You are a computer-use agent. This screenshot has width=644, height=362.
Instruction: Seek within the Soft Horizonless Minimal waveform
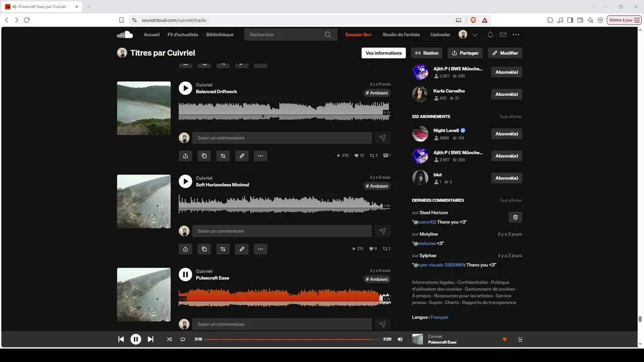[x=284, y=204]
